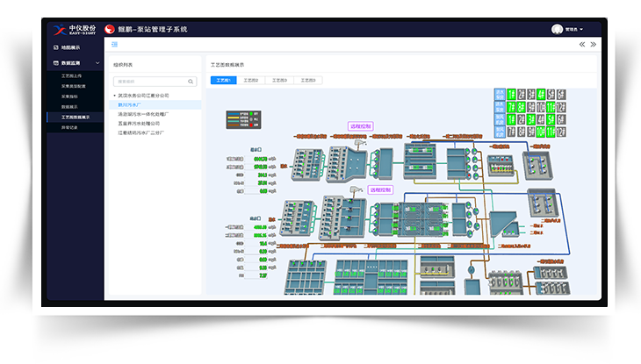Click the upper purple 远程控制 button
641x364 pixels.
point(361,126)
